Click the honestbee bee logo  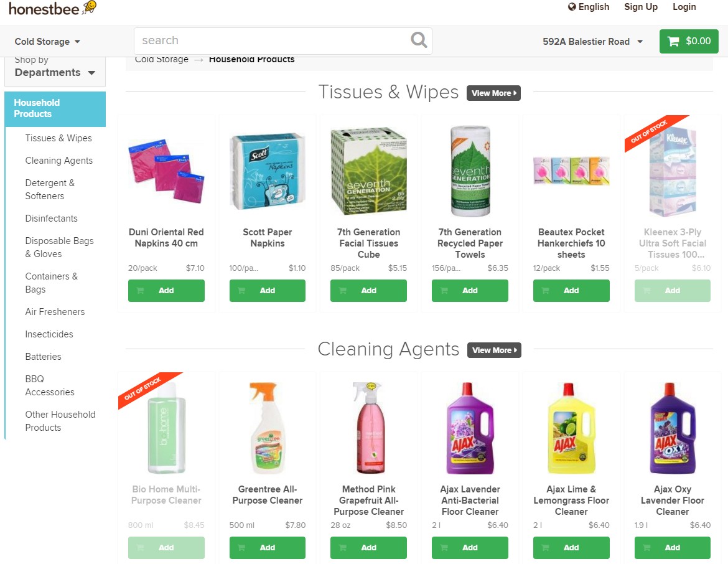tap(90, 7)
